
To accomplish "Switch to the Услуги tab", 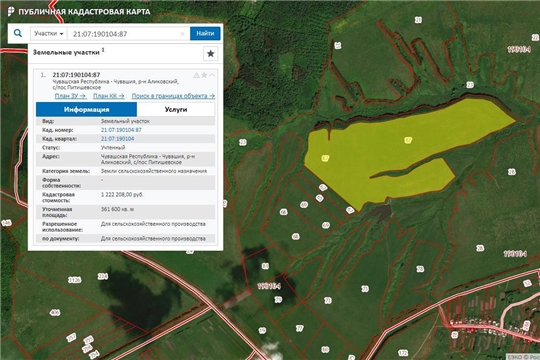I will [176, 110].
